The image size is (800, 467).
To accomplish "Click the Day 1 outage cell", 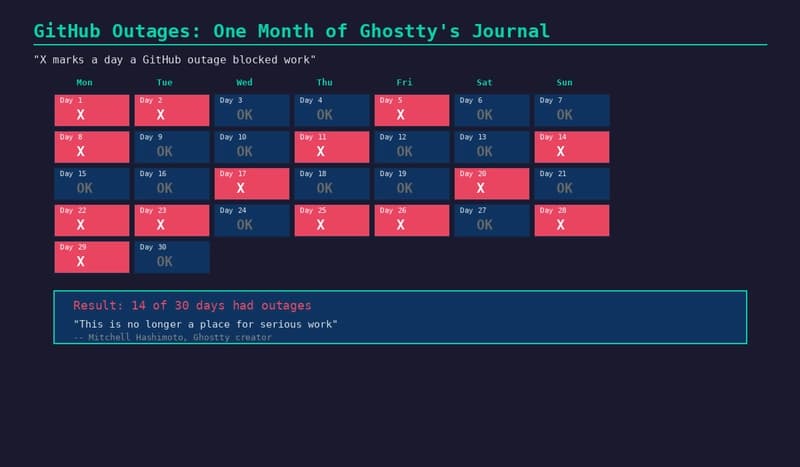I will 92,110.
